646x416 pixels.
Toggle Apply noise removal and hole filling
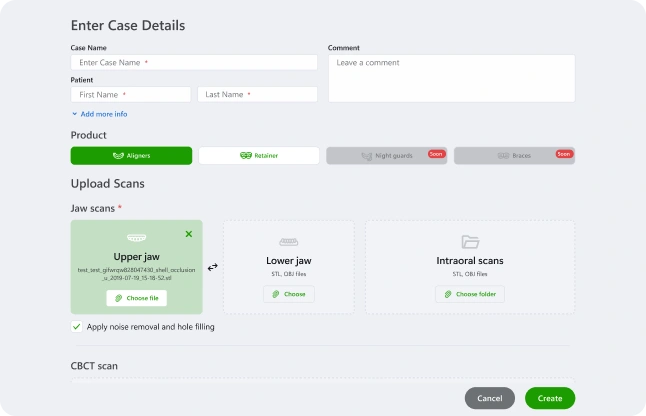pos(77,326)
